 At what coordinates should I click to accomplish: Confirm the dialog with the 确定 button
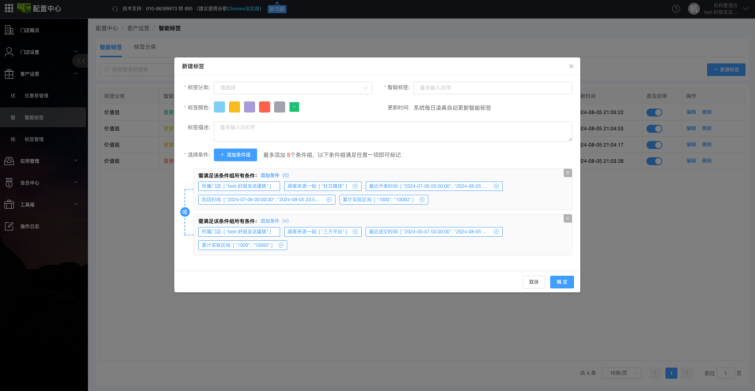click(x=562, y=282)
